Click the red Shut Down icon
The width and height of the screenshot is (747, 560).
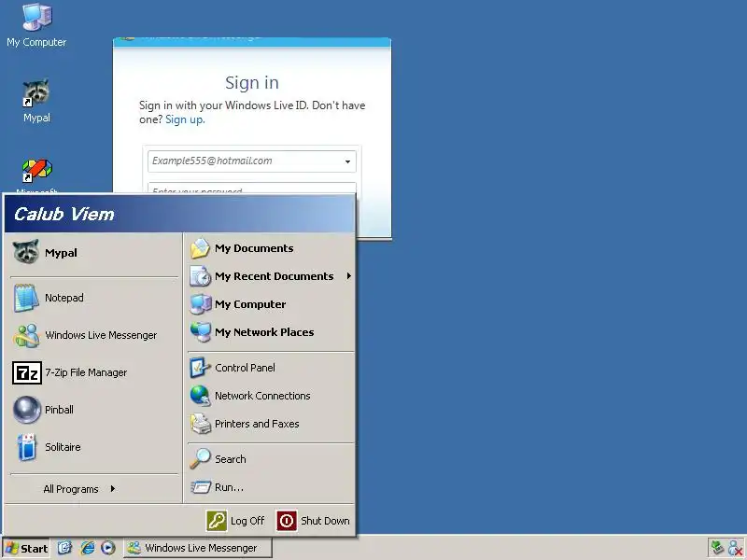pos(287,521)
